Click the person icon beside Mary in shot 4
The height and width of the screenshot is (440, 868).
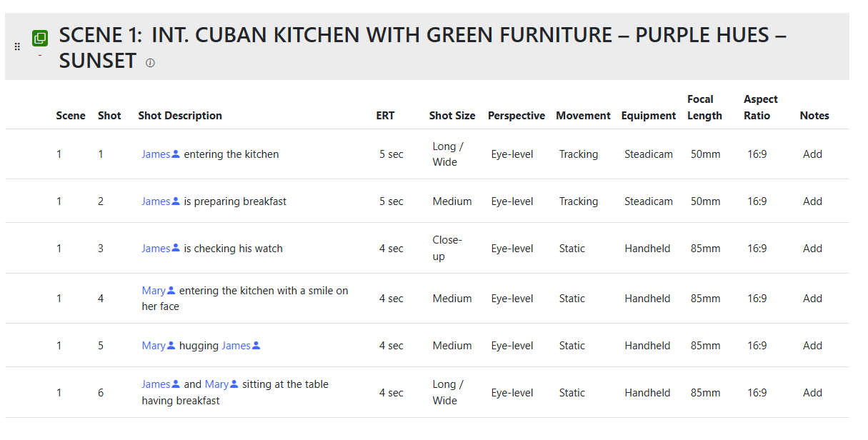[171, 291]
